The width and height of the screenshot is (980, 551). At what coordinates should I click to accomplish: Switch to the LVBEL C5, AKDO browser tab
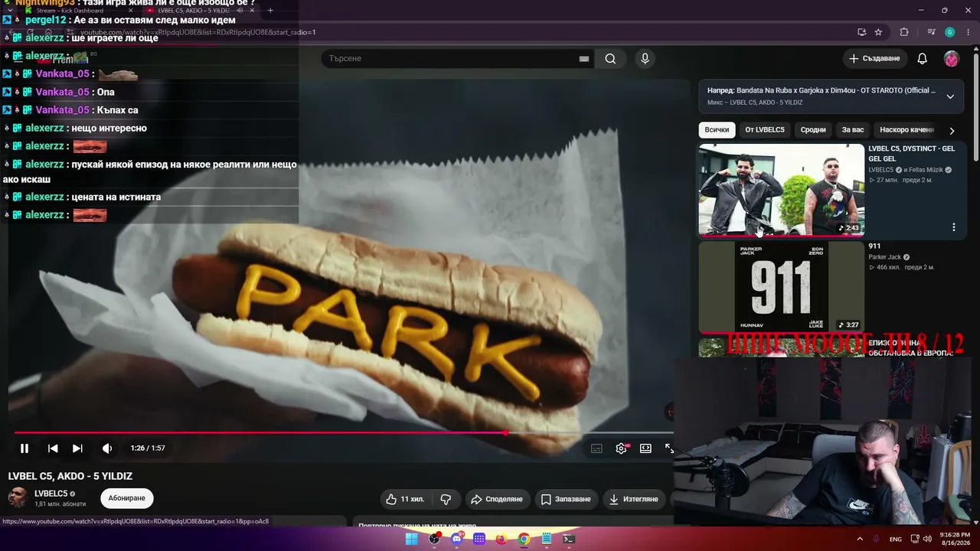[x=195, y=11]
